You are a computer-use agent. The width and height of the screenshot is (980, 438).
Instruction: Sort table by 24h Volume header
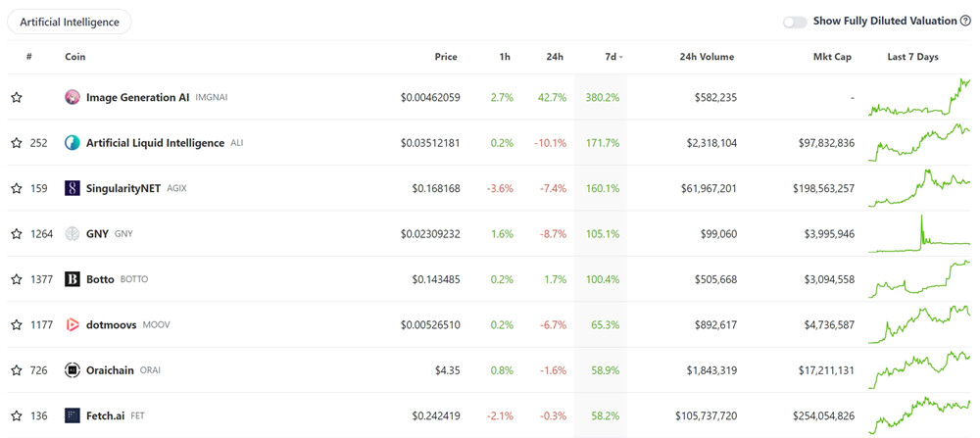click(x=707, y=57)
